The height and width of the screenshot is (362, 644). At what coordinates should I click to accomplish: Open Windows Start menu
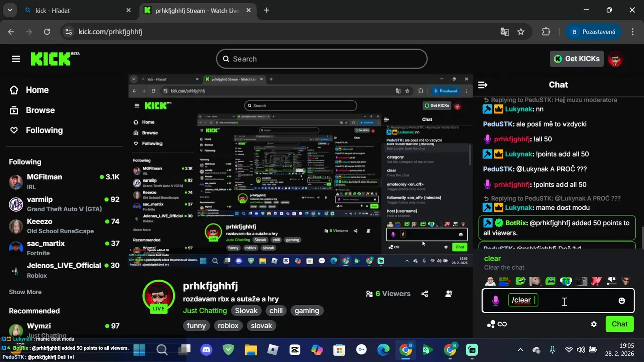(x=140, y=350)
